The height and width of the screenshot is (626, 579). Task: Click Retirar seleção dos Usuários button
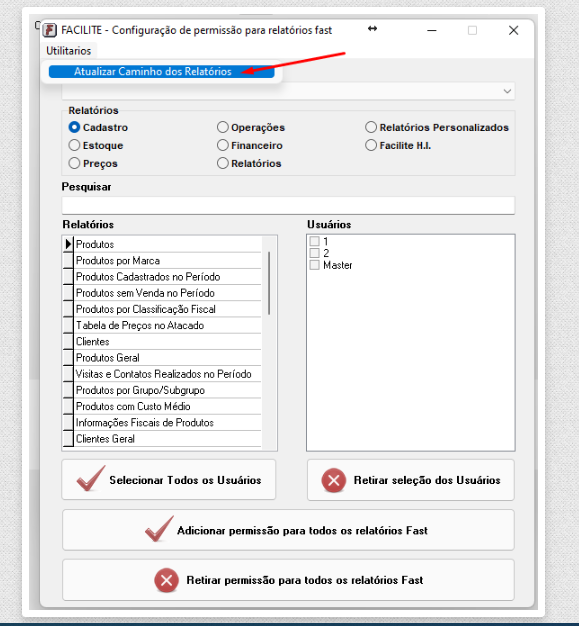point(411,480)
